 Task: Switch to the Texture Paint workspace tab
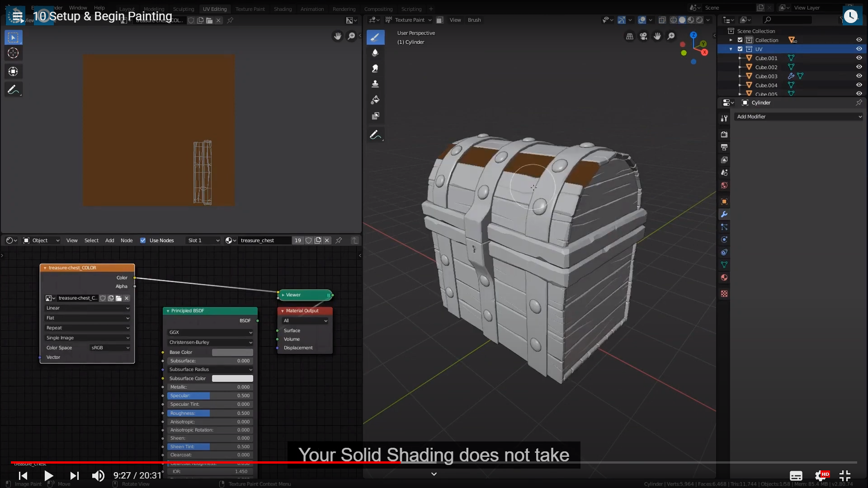click(x=250, y=9)
